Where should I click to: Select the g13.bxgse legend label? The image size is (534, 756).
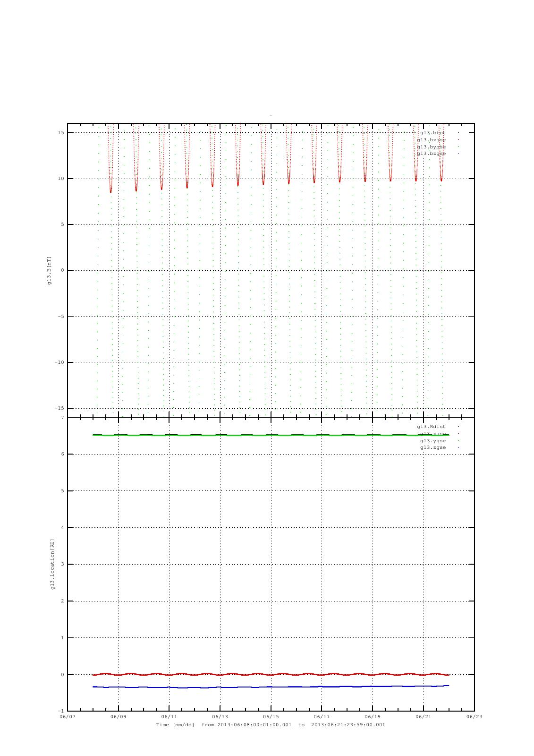(x=431, y=140)
